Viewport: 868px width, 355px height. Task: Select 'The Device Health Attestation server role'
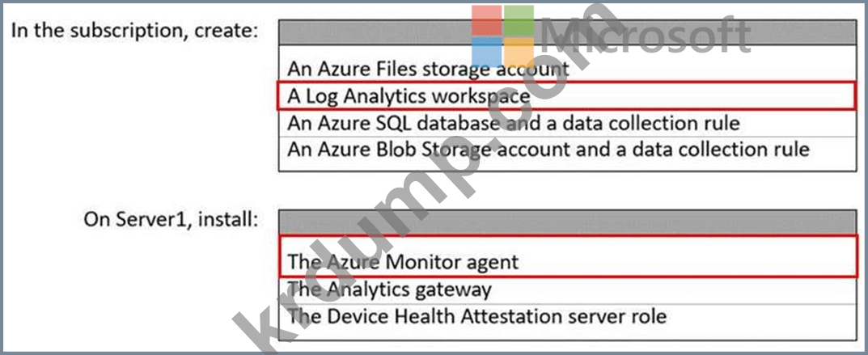(476, 315)
